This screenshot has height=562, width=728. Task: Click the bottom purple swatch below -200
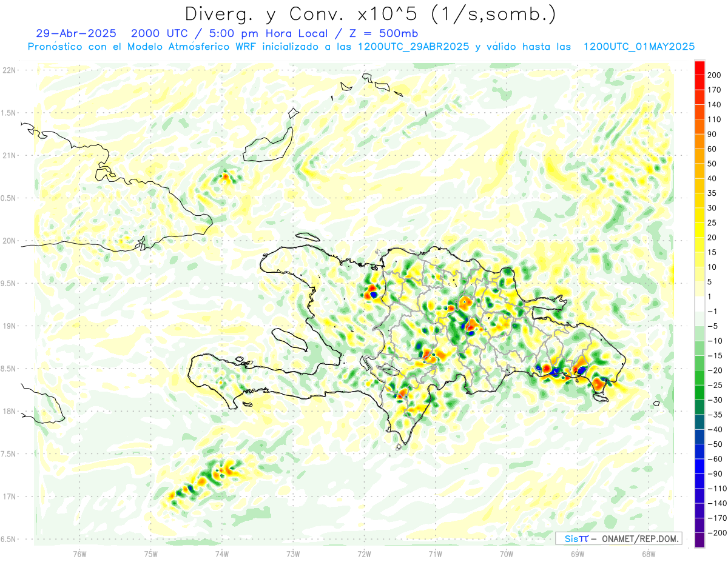tap(699, 540)
